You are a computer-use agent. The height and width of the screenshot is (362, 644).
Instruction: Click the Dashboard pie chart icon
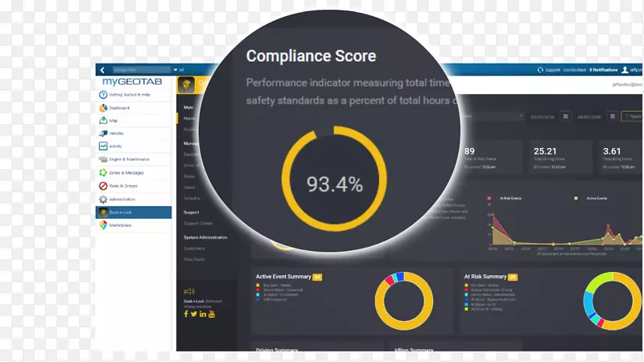click(103, 108)
